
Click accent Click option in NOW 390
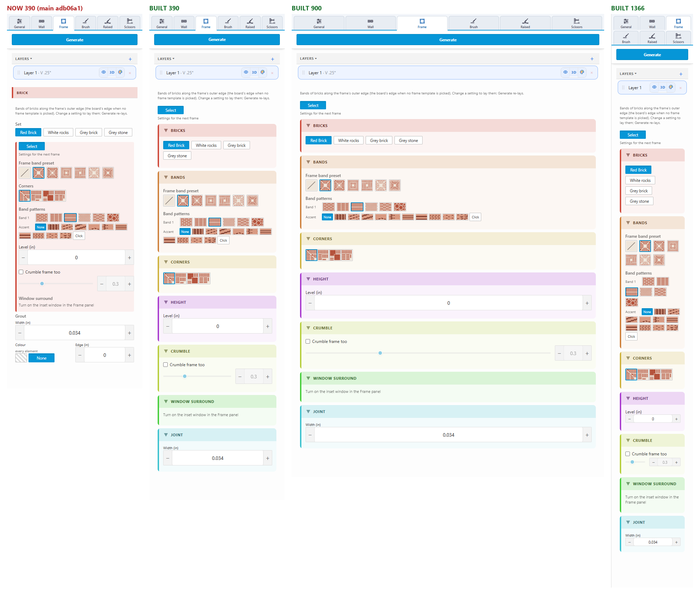[x=79, y=236]
